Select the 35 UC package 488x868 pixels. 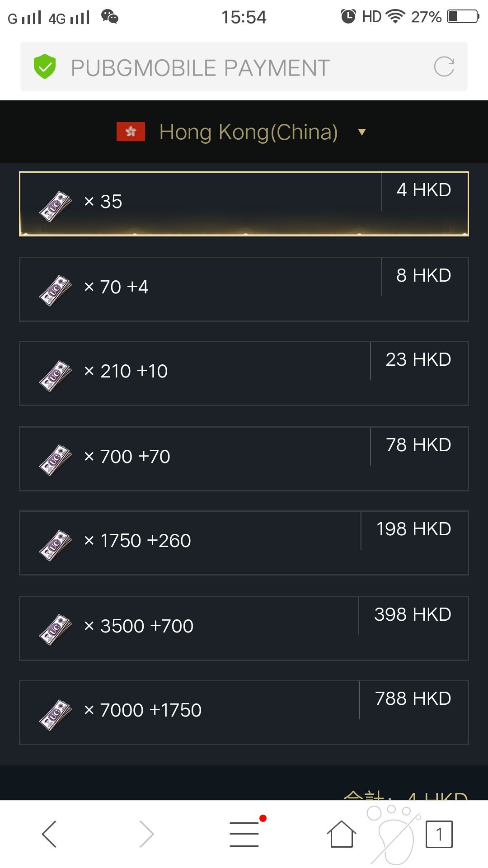point(244,204)
